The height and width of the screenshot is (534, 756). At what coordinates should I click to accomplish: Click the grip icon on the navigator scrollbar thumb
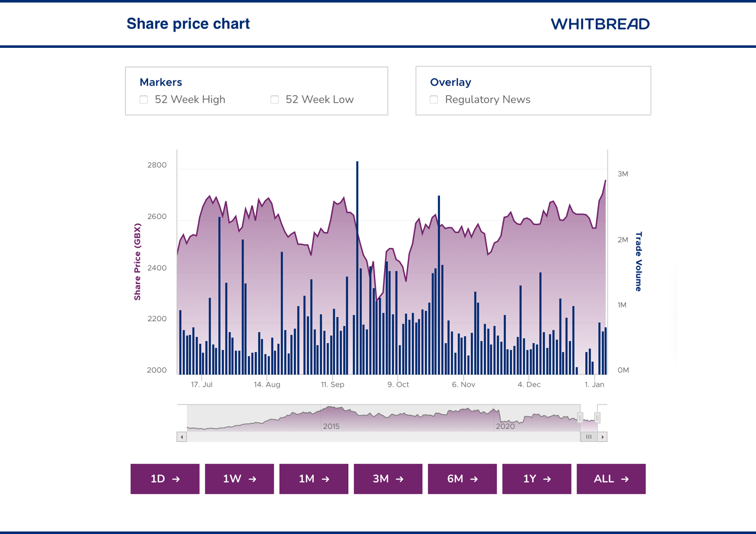click(589, 436)
